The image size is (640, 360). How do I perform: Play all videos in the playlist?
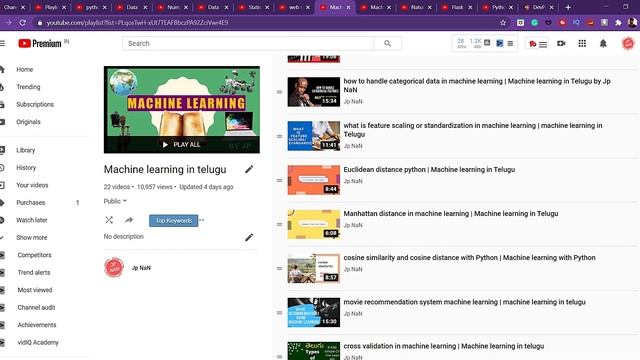[x=182, y=144]
